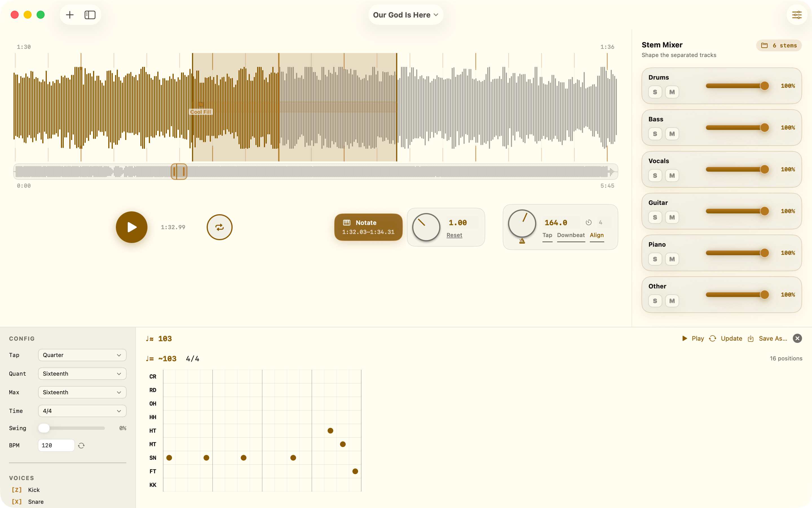Image resolution: width=812 pixels, height=508 pixels.
Task: Mute the Vocals stem
Action: click(x=672, y=175)
